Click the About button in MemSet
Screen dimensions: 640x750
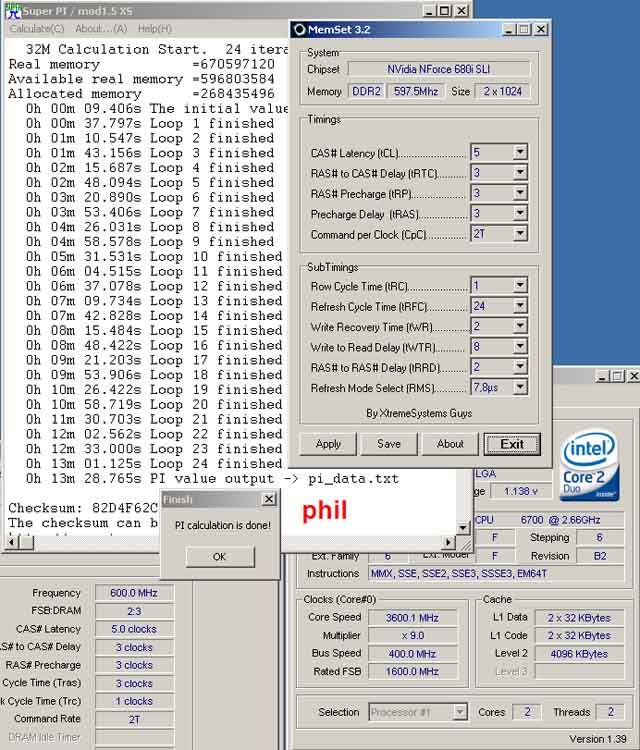450,444
